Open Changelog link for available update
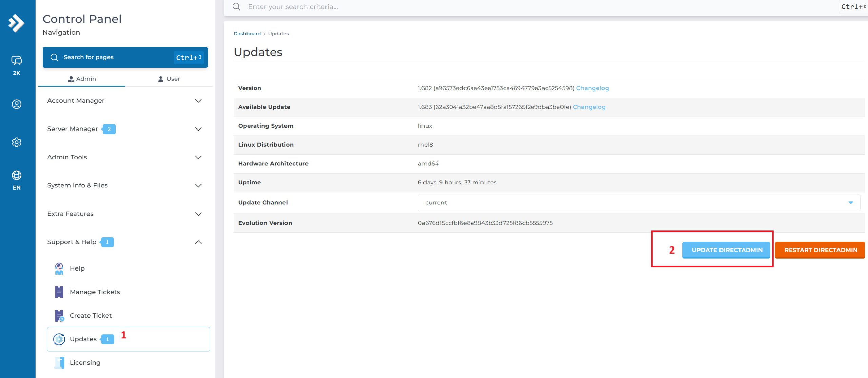Screen dimensions: 868x378 (589, 107)
